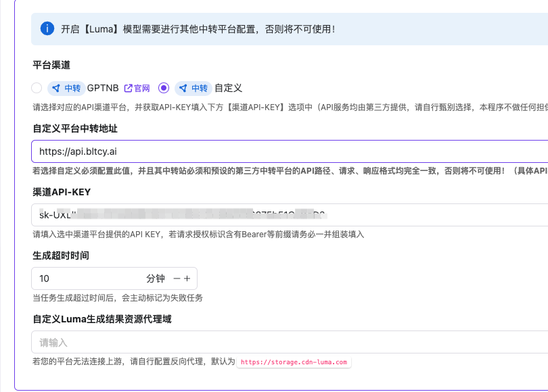Screen dimensions: 548x392
Task: Decrease timeout with the minus button
Action: tap(177, 278)
